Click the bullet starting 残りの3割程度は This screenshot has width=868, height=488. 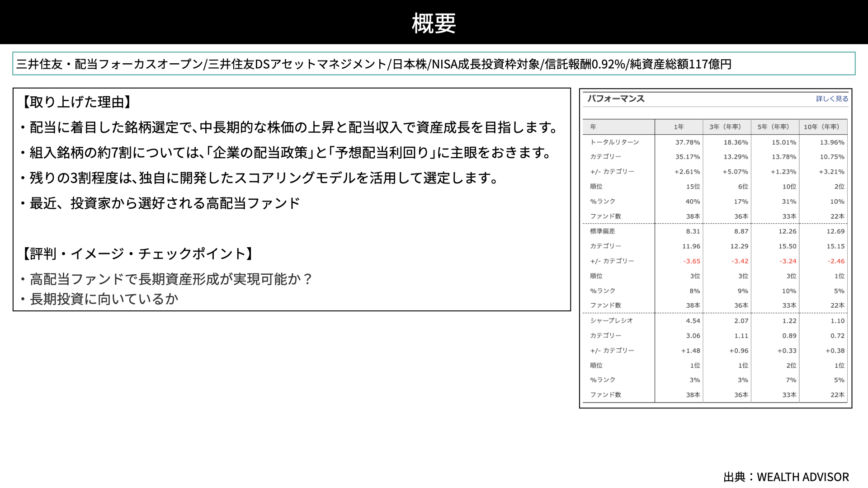tap(259, 178)
